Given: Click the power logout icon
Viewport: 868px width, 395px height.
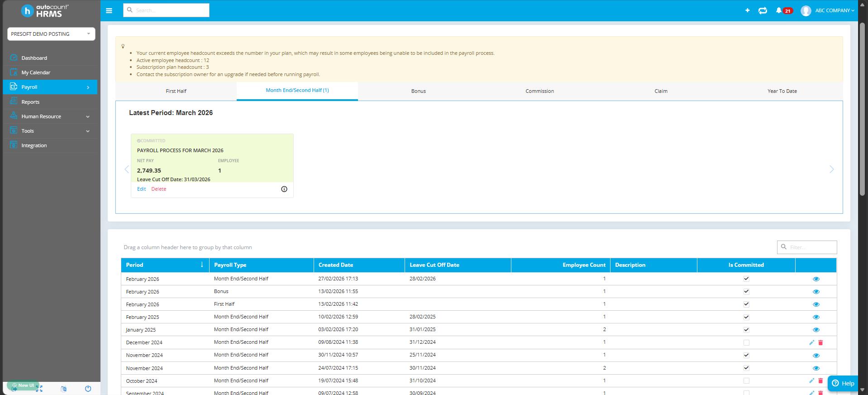Looking at the screenshot, I should [x=88, y=389].
